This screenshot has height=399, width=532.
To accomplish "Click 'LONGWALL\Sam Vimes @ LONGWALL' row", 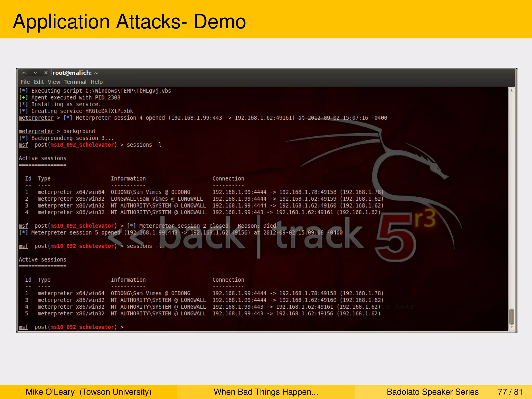I will (x=157, y=199).
